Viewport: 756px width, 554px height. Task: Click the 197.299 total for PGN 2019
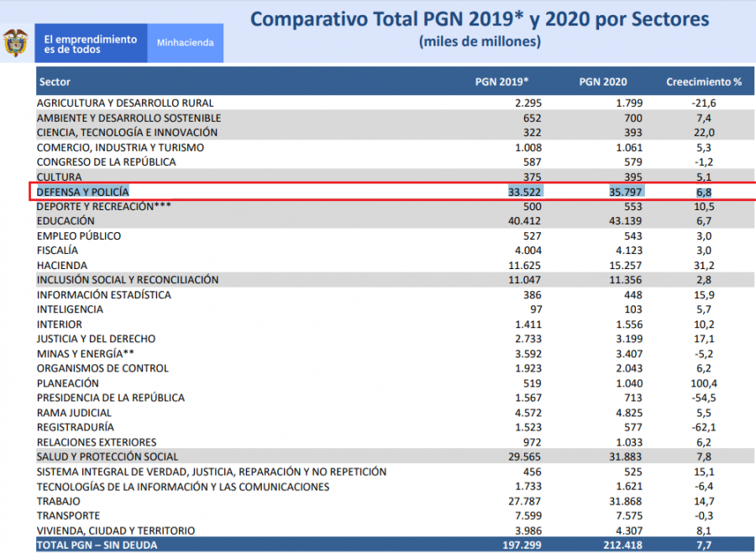(x=522, y=546)
